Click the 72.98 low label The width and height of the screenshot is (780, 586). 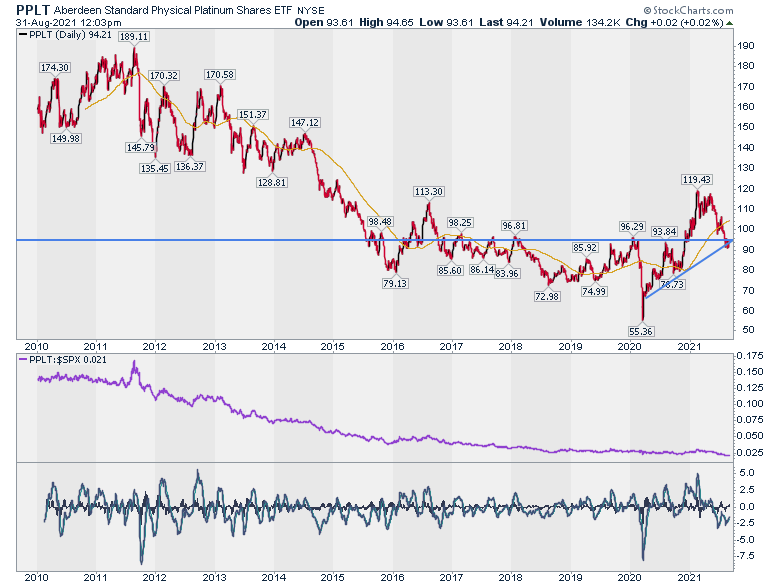click(547, 296)
